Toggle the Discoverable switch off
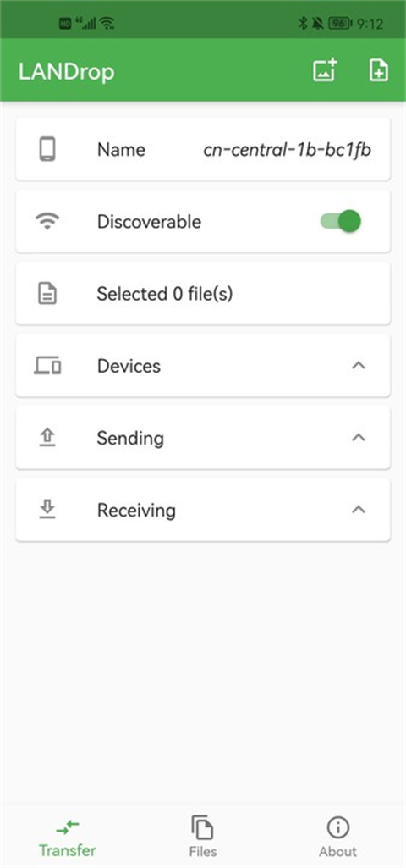This screenshot has height=868, width=406. (341, 222)
